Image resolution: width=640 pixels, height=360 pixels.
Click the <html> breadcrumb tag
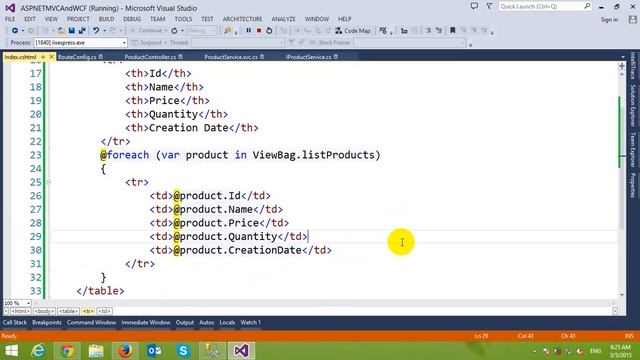click(x=20, y=311)
